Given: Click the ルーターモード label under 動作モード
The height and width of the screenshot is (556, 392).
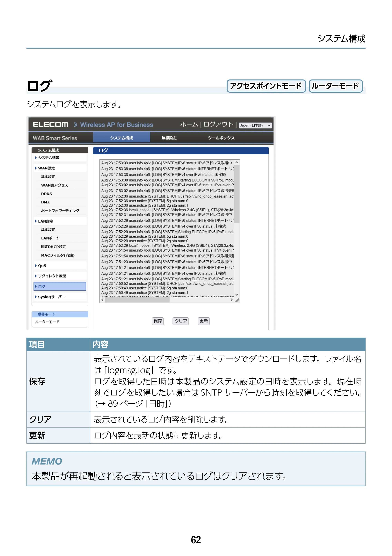Looking at the screenshot, I should (x=47, y=322).
